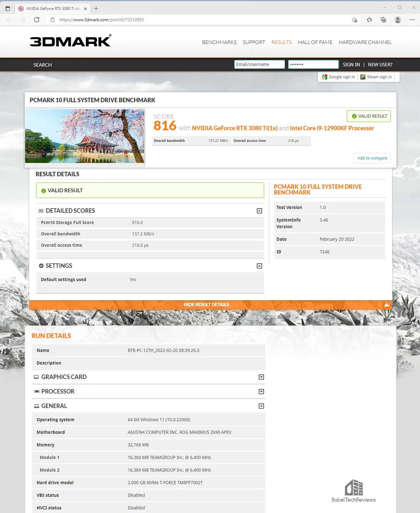
Task: Close the NVIDIA GeForce RTX 3080 Ti tab
Action: click(x=86, y=8)
